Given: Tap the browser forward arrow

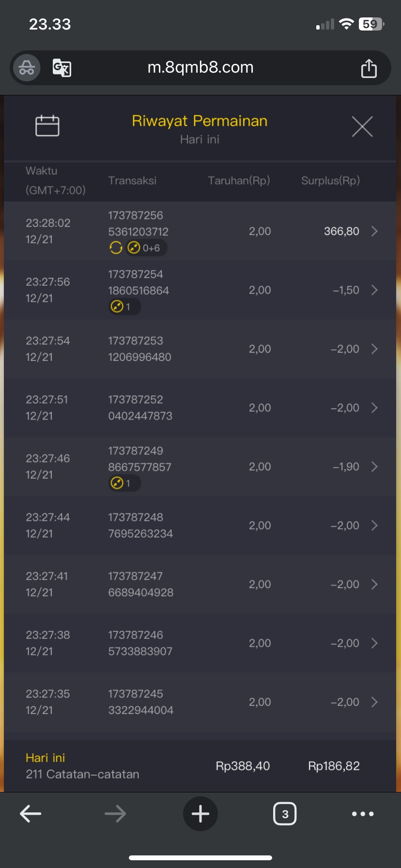Looking at the screenshot, I should coord(115,814).
